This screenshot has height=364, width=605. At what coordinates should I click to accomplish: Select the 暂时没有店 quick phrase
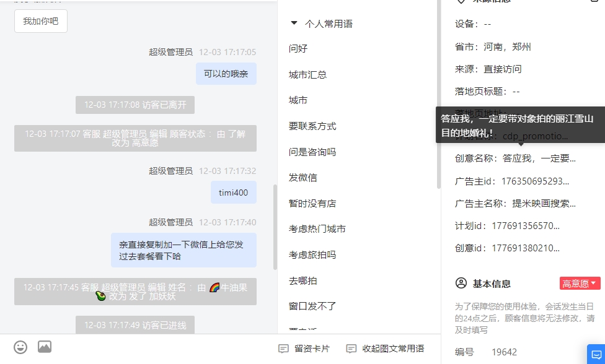(x=312, y=204)
